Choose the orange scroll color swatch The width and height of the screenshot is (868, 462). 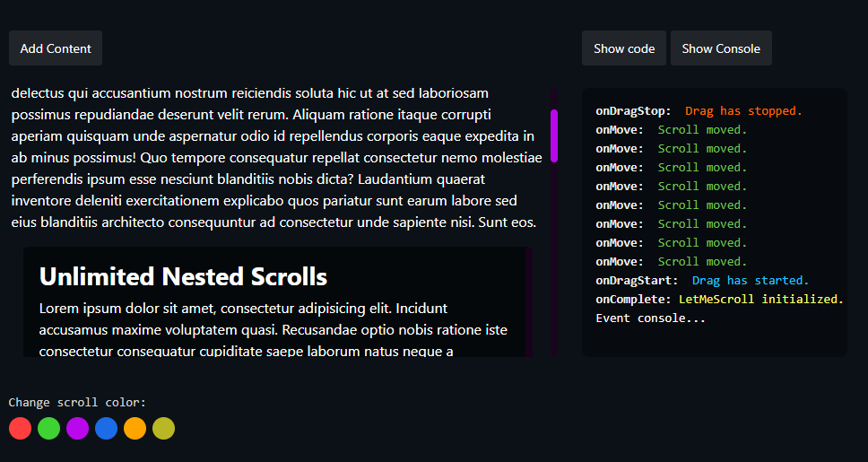coord(135,429)
